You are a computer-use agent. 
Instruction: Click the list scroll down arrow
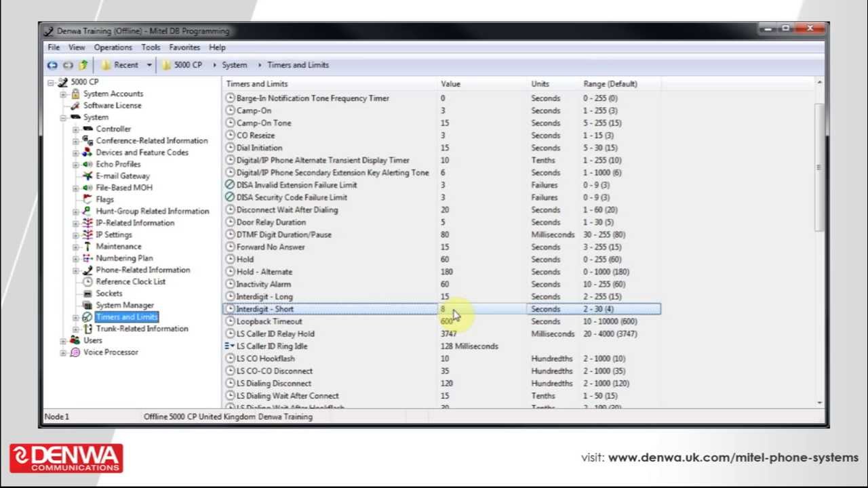(x=819, y=403)
